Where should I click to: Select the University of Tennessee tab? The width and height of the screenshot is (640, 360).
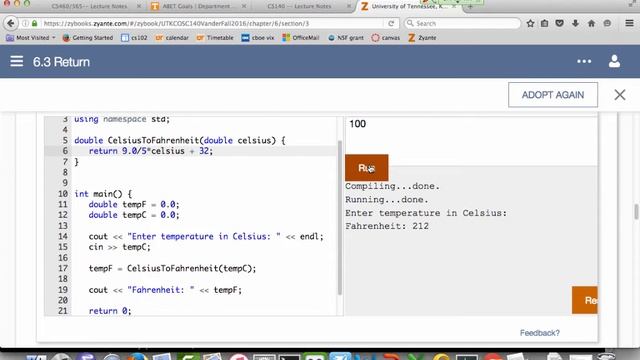pyautogui.click(x=408, y=6)
